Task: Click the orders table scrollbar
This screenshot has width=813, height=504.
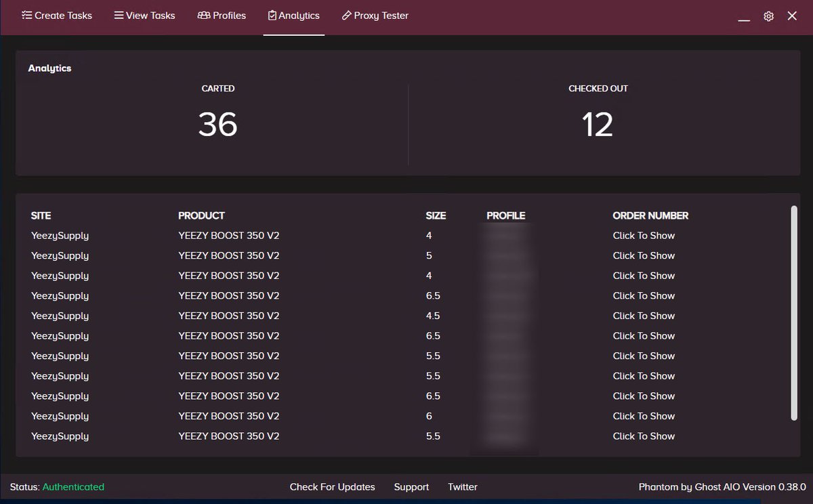Action: (794, 313)
